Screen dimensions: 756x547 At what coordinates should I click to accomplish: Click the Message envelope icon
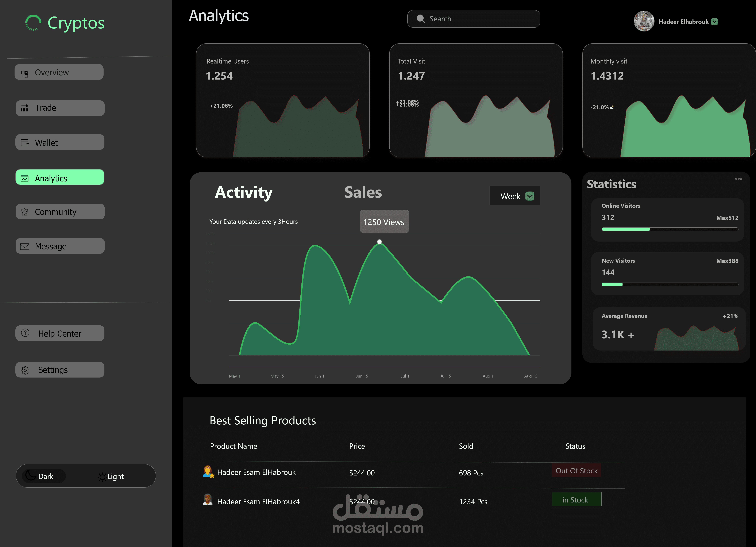pos(25,246)
